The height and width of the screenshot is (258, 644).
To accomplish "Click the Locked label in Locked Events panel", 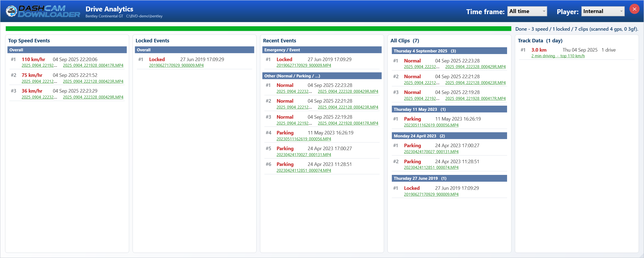I will pos(157,59).
